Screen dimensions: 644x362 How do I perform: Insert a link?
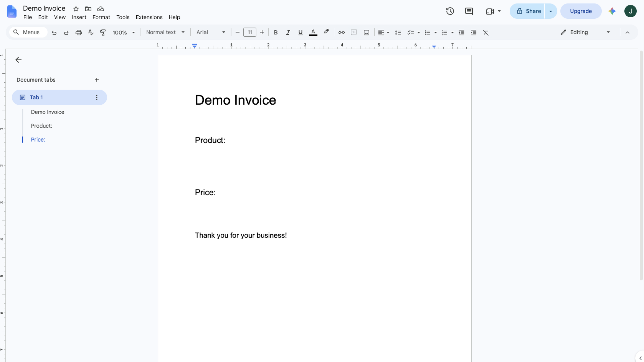(341, 32)
